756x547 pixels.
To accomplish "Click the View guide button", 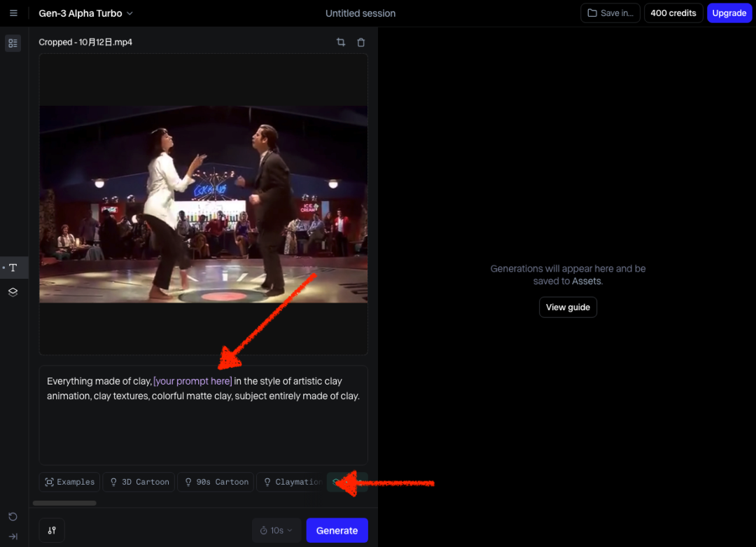I will click(568, 307).
